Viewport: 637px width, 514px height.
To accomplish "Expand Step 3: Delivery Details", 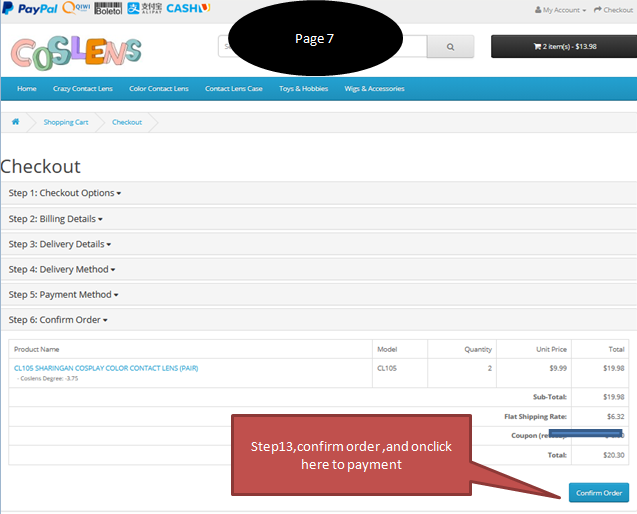I will pos(58,244).
